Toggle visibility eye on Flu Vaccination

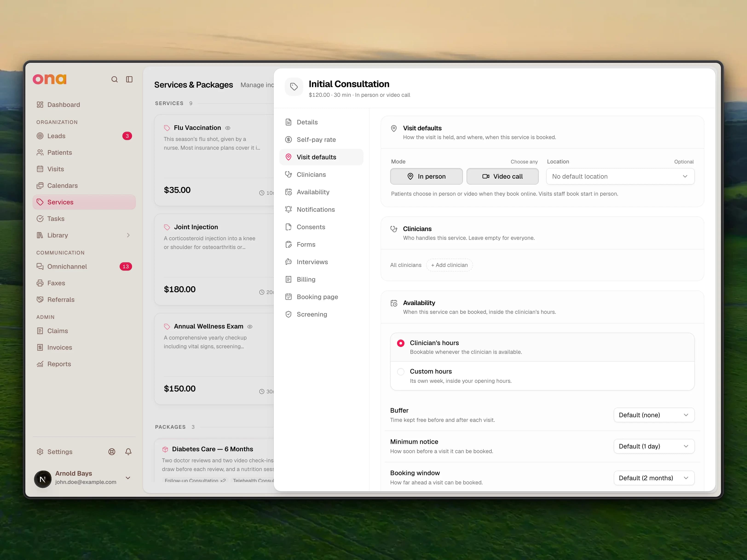(228, 128)
